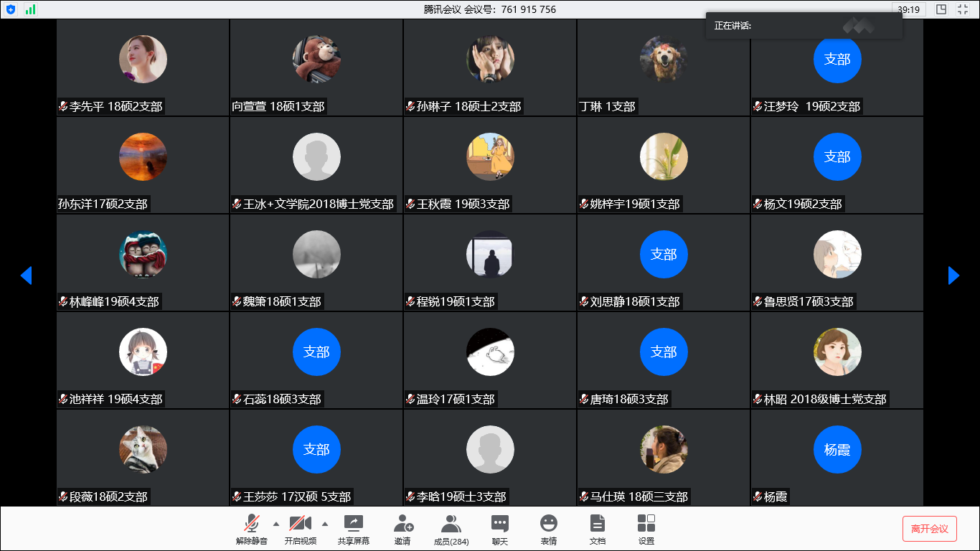Viewport: 980px width, 551px height.
Task: Select participant tile 丁琳 1支部
Action: 664,67
